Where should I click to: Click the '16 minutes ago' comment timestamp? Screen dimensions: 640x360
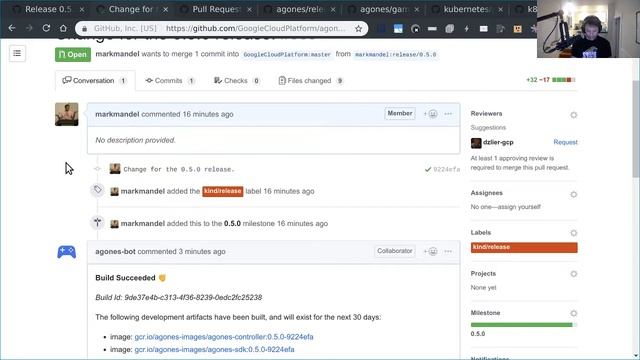(208, 114)
